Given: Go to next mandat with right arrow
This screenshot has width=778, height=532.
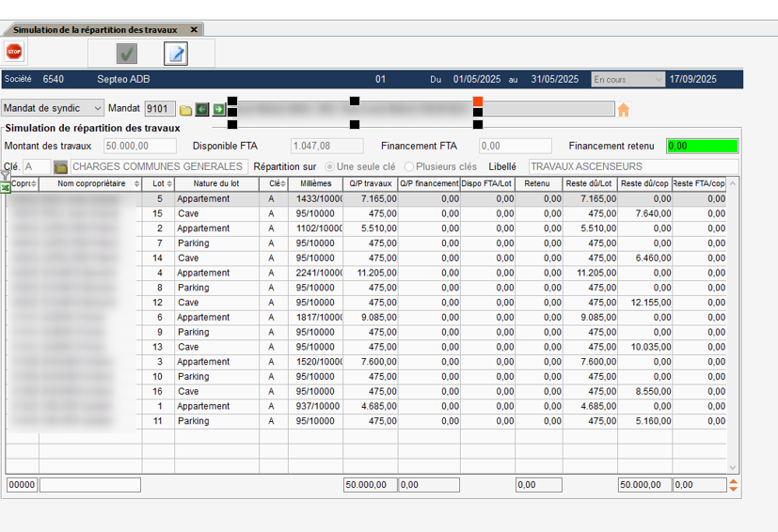Looking at the screenshot, I should (218, 110).
